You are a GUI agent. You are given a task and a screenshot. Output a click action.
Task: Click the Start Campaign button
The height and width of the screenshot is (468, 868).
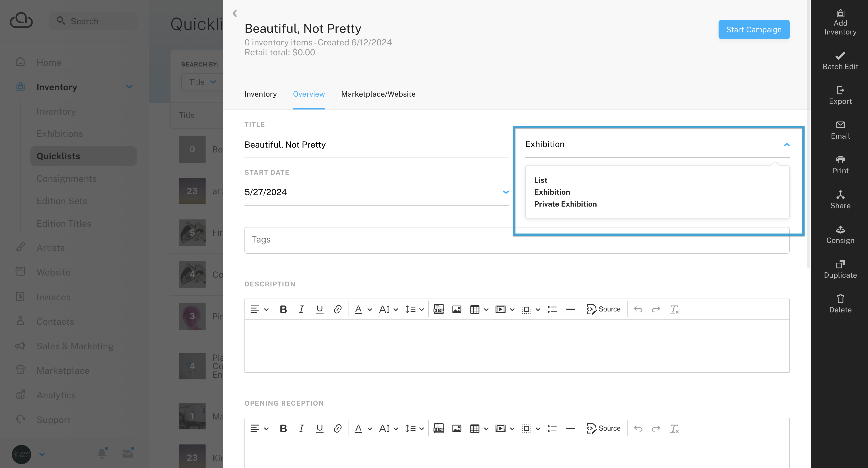pos(754,30)
